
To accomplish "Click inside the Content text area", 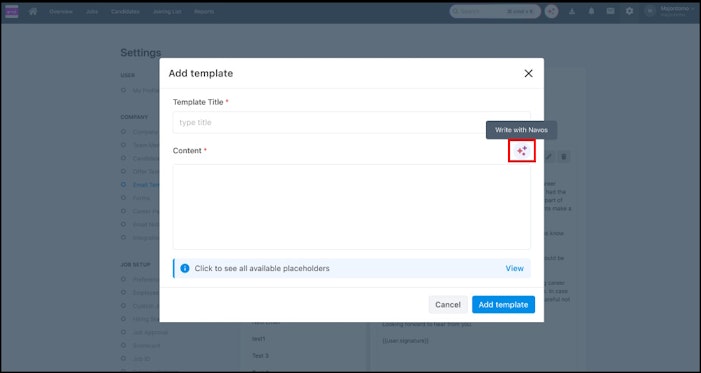I will pos(351,207).
